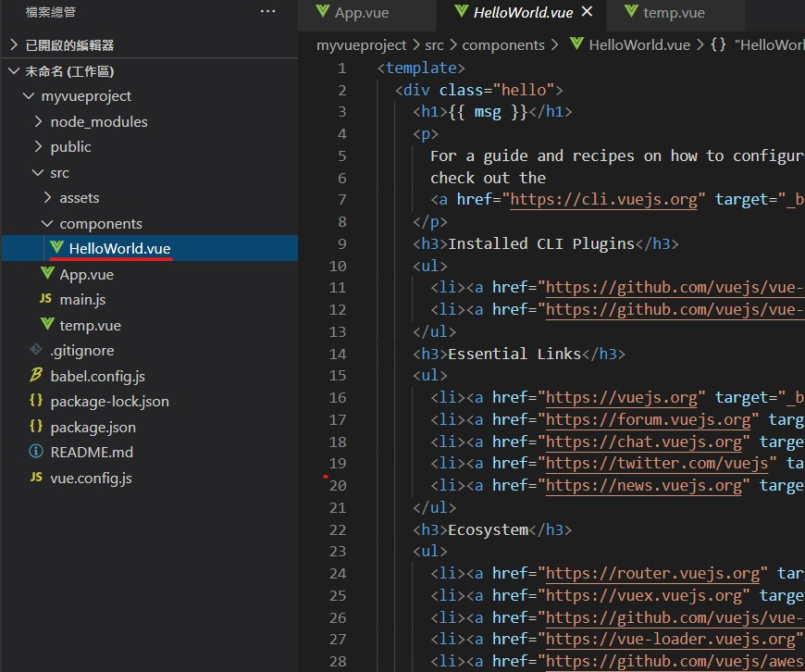Viewport: 805px width, 672px height.
Task: Click git icon beside .gitignore
Action: coord(36,350)
